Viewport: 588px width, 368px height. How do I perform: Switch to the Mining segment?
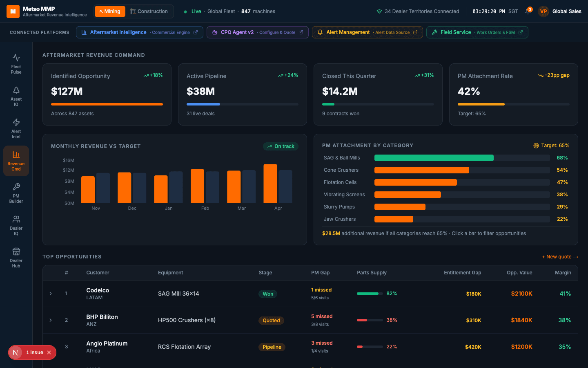point(110,11)
